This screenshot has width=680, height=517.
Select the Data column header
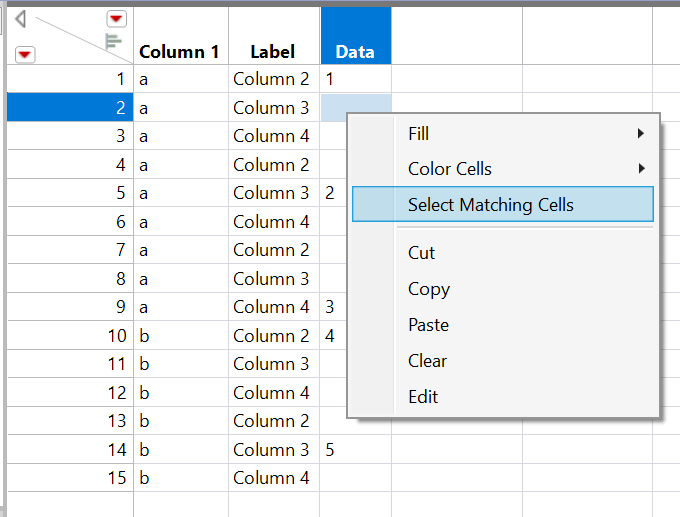tap(355, 51)
